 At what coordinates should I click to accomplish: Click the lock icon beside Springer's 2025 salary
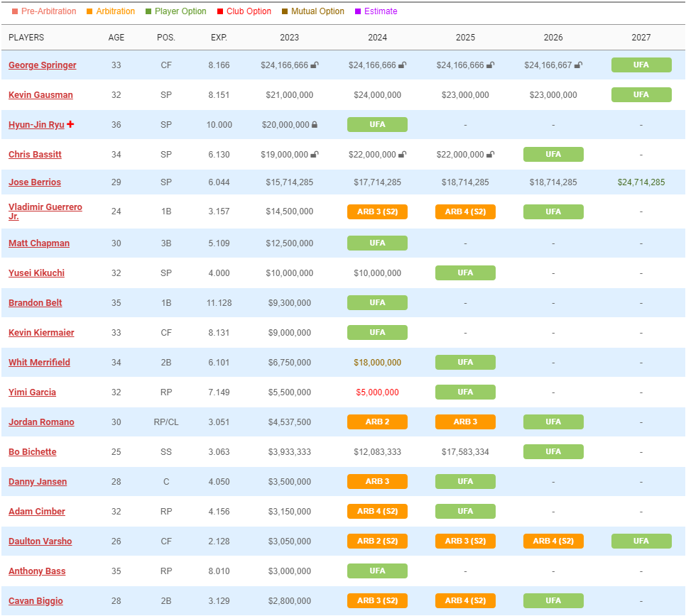[x=491, y=65]
